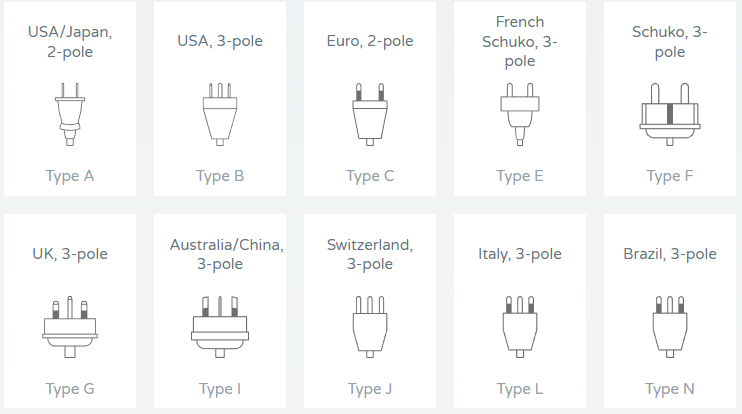Select the Schuko 3-pole plug icon

[x=670, y=115]
